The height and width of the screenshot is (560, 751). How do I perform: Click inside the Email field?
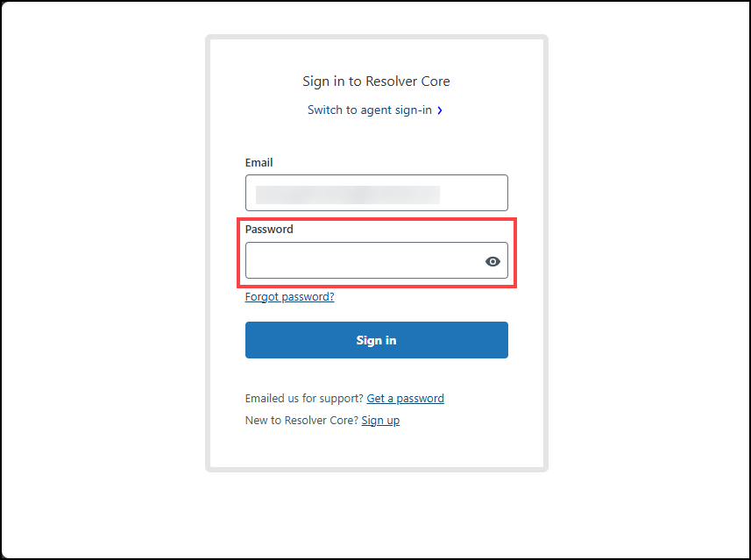pos(376,193)
